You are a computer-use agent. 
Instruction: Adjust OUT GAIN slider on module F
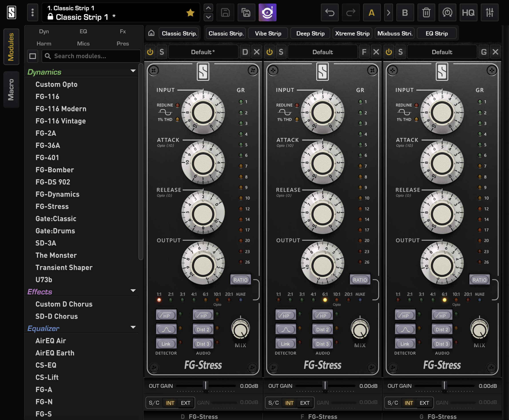[x=325, y=385]
